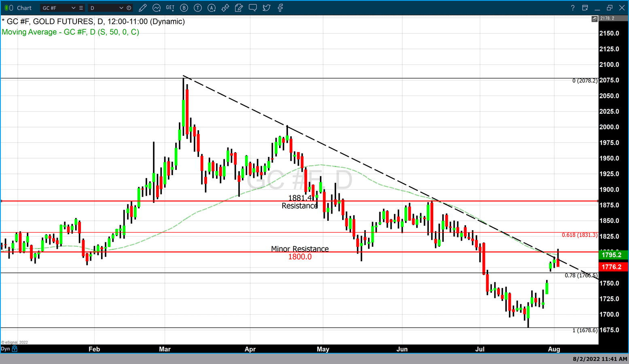629x364 pixels.
Task: Share chart via Twitter icon
Action: coord(267,8)
